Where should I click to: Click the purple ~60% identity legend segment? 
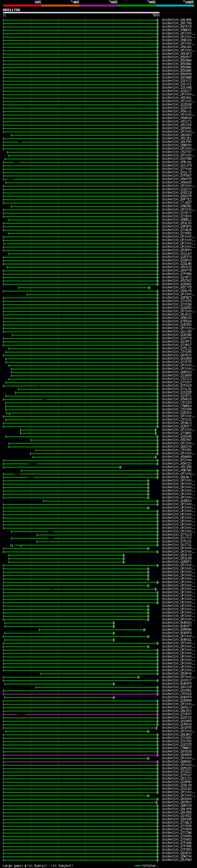coord(99,6)
